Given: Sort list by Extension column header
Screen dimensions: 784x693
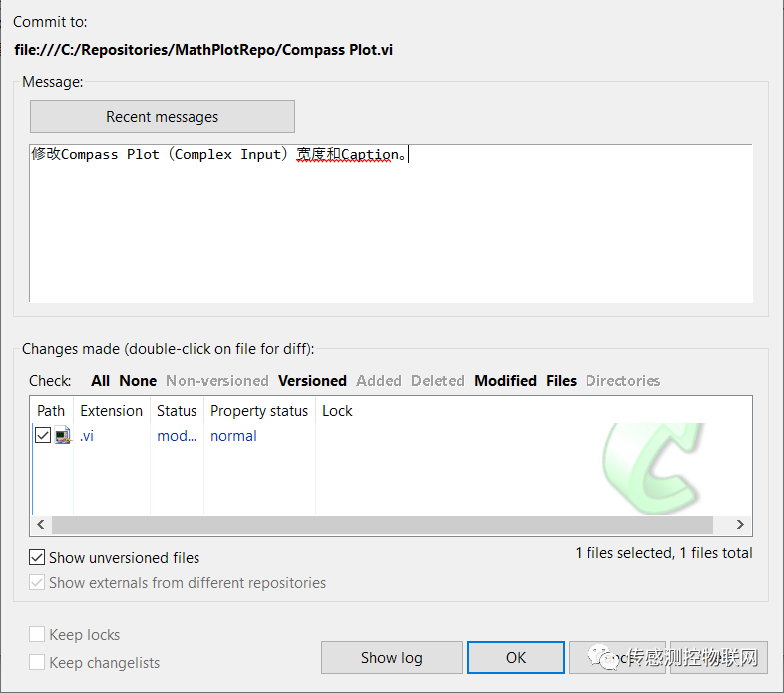Looking at the screenshot, I should 111,411.
